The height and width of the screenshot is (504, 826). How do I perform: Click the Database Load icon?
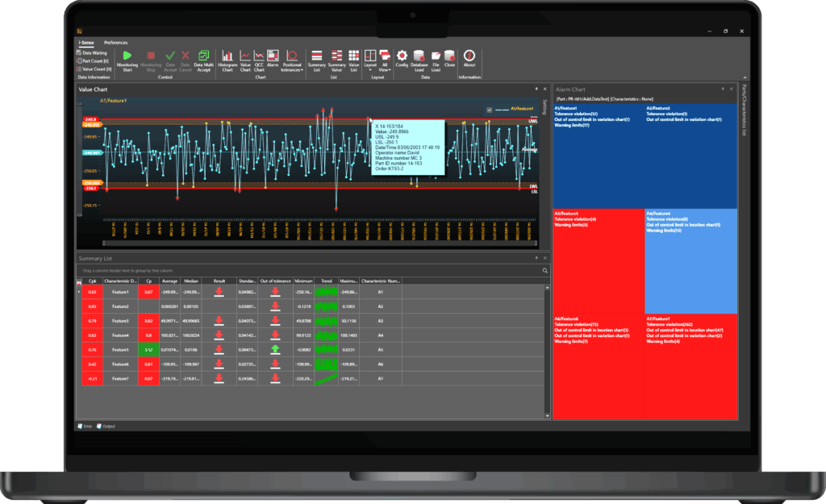point(419,56)
